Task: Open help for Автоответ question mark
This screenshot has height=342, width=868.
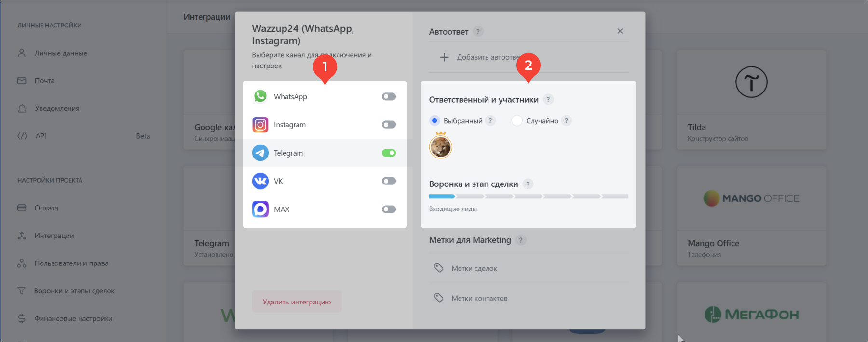Action: (x=478, y=31)
